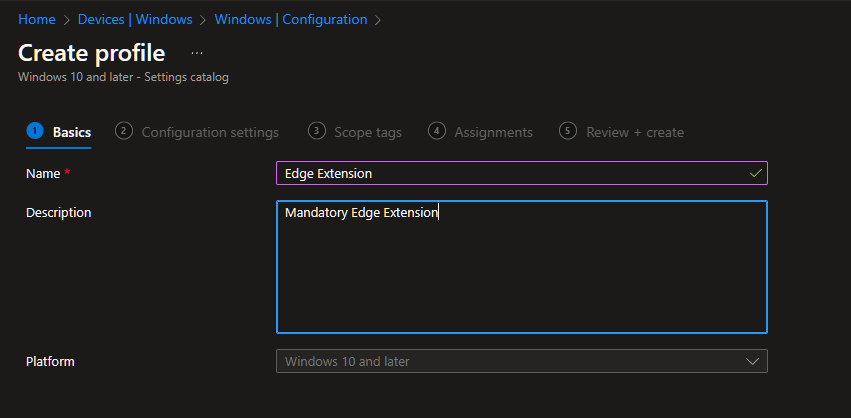Select the Basics tab

[71, 132]
